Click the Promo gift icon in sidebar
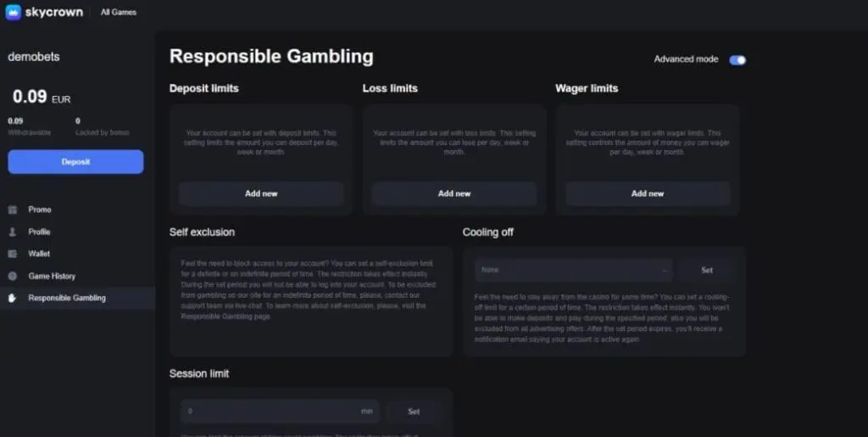The width and height of the screenshot is (868, 437). [x=12, y=210]
